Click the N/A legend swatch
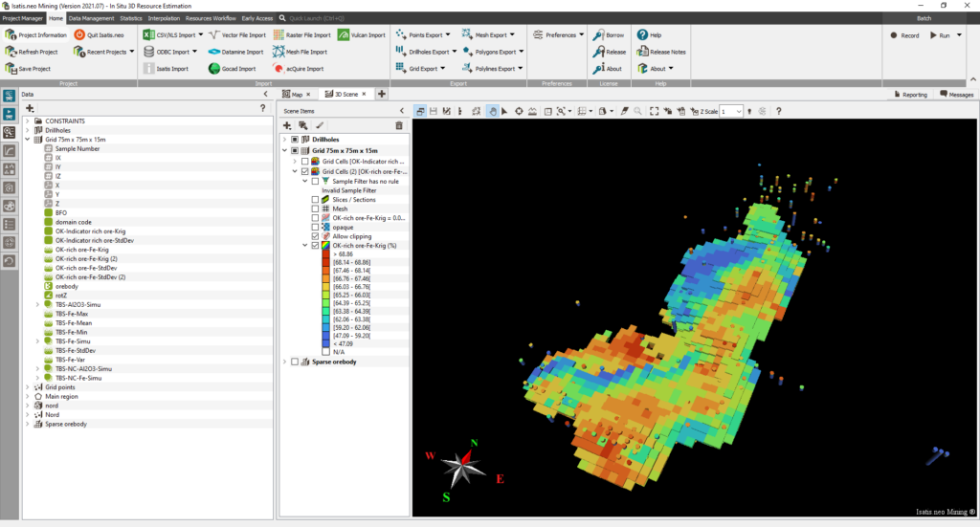Screen dimensions: 980x527 coord(325,352)
